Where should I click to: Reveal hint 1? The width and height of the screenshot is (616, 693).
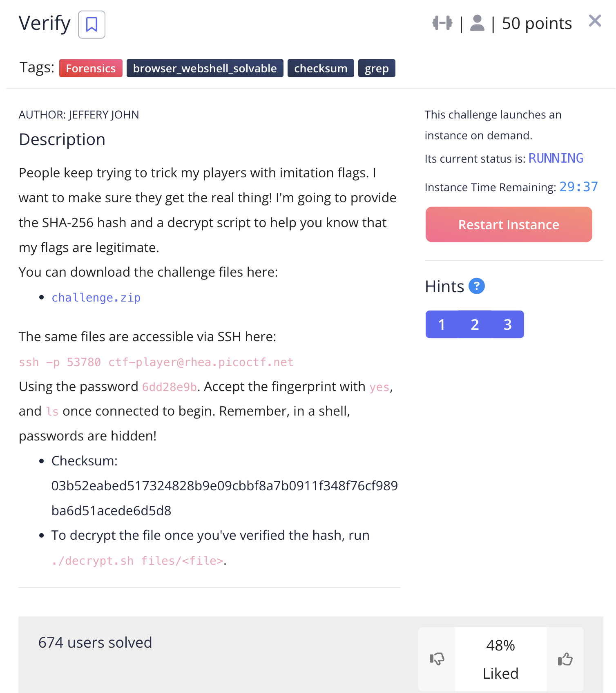tap(442, 324)
